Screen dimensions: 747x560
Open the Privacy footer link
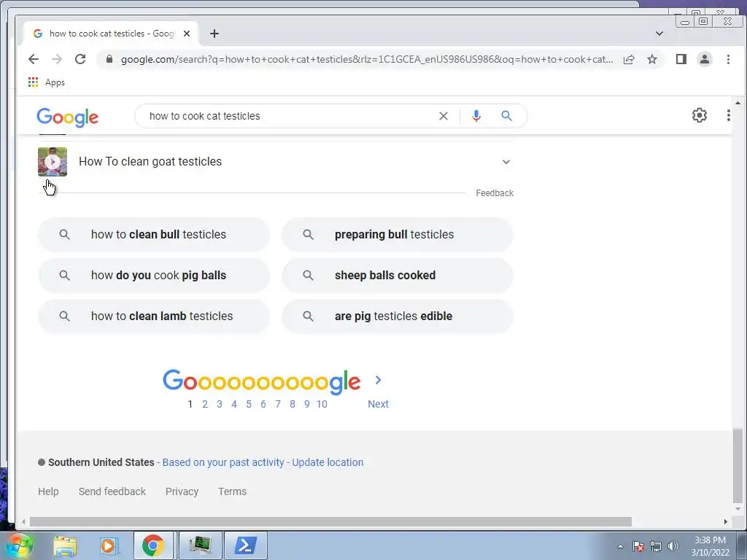[x=182, y=491]
